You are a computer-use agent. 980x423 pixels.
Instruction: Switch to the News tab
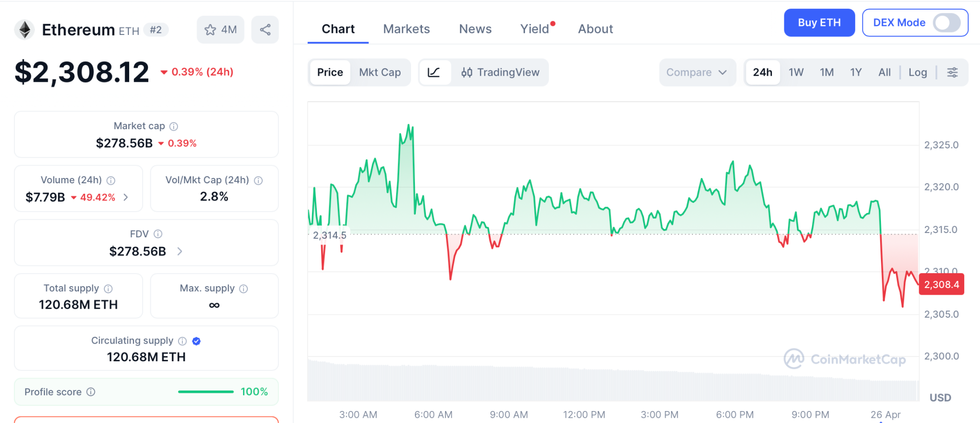click(475, 29)
